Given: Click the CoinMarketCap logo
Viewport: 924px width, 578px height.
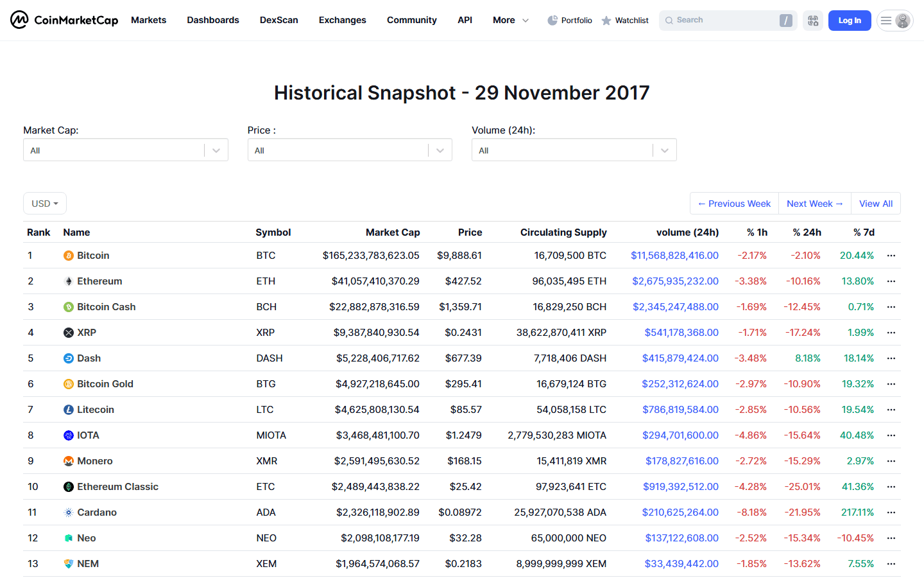Looking at the screenshot, I should [64, 20].
